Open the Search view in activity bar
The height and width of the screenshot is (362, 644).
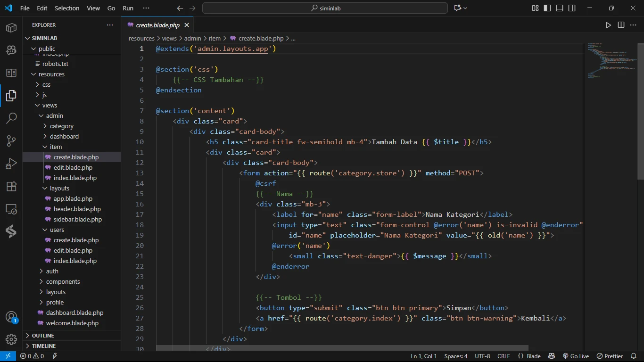(x=11, y=118)
